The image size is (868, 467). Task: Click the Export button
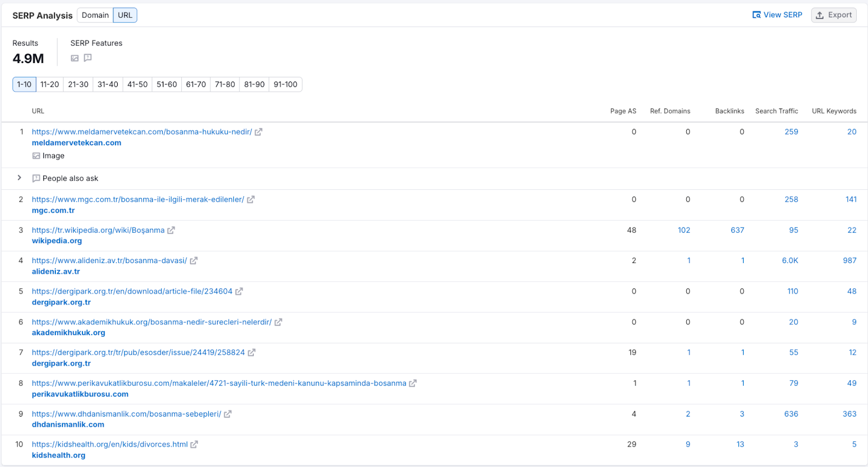point(834,15)
